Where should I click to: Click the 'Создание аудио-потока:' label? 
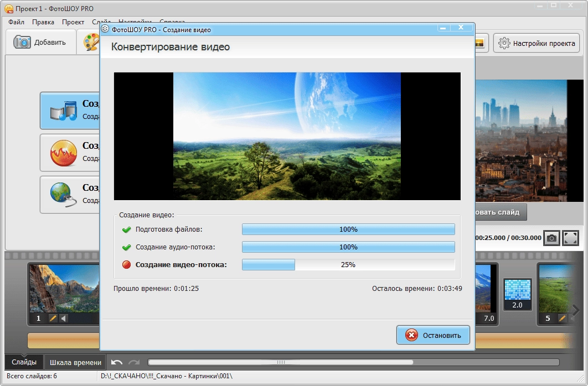176,247
